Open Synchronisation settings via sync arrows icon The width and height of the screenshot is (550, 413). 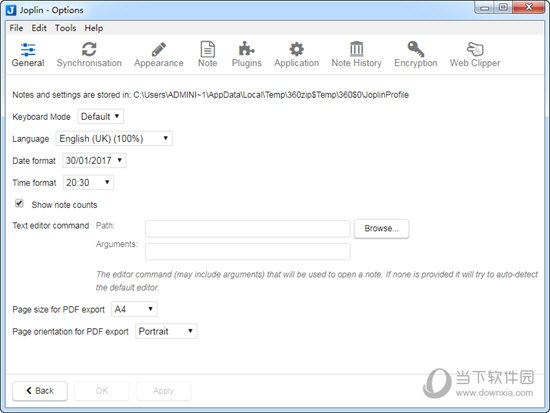tap(89, 49)
